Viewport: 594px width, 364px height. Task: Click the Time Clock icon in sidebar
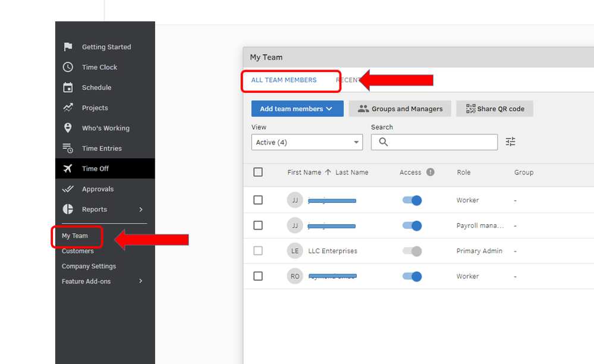pos(68,67)
